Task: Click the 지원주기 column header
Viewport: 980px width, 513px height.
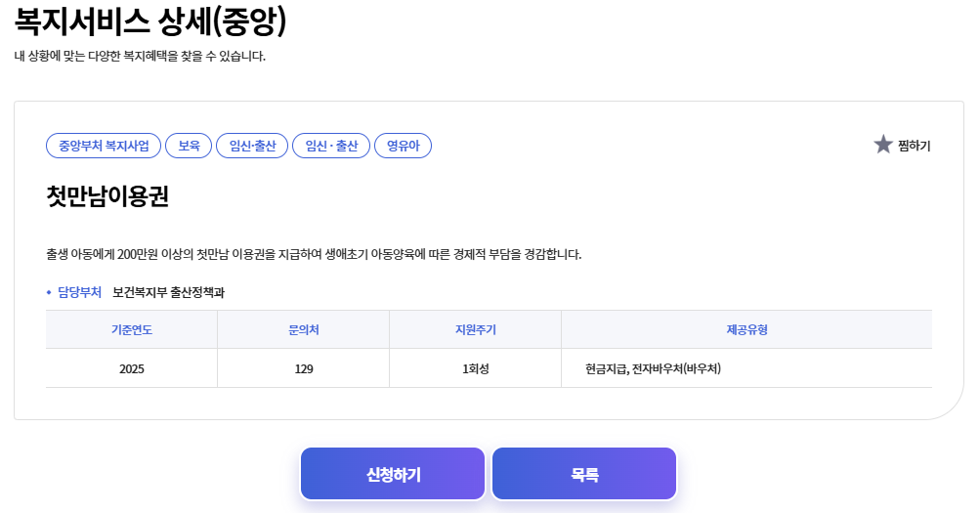Action: pos(475,329)
